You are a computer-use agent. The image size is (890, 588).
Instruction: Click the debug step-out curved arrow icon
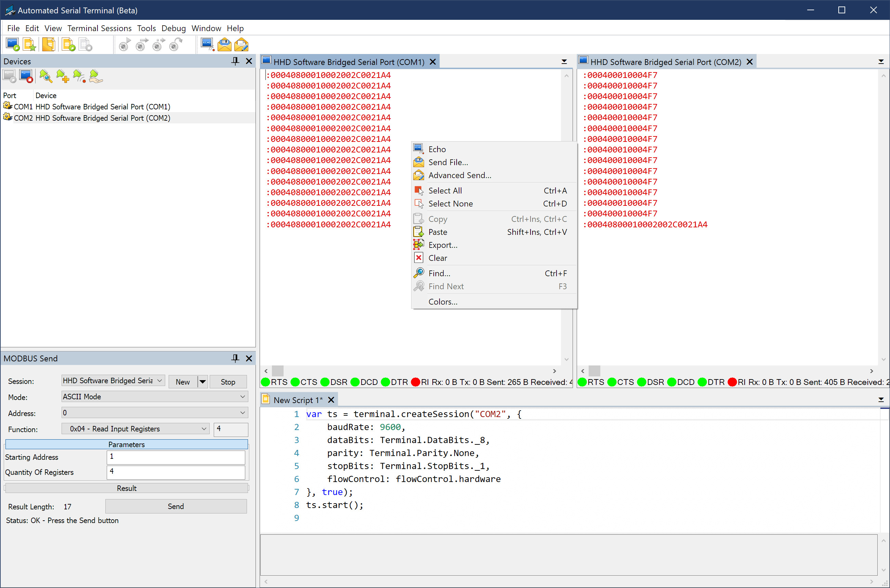[x=175, y=45]
